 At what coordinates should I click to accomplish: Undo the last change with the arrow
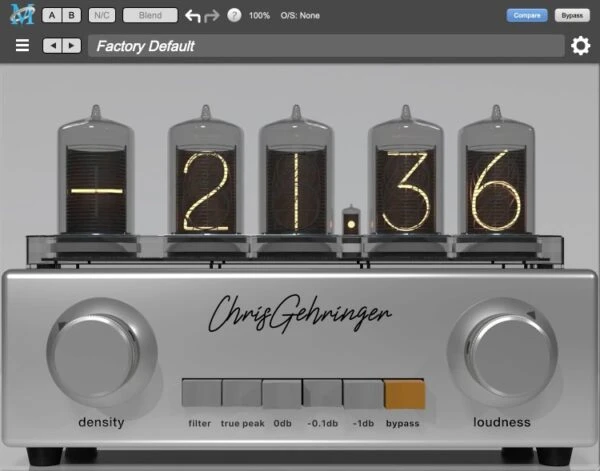[193, 15]
